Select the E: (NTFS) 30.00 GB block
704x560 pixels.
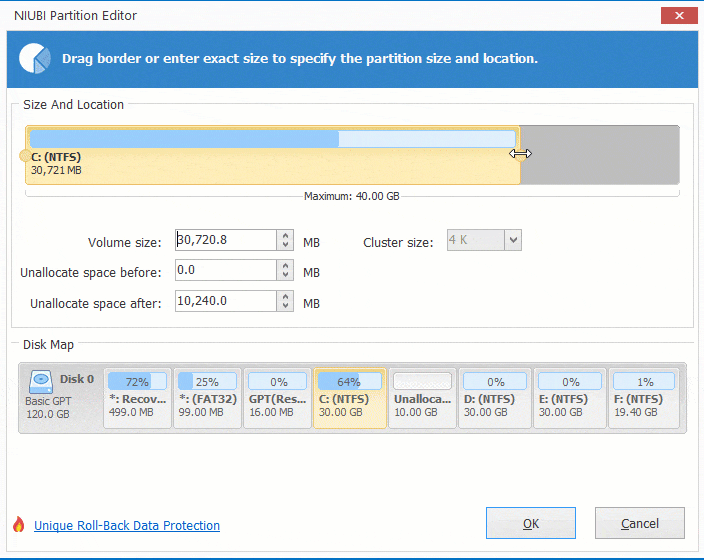click(x=570, y=398)
